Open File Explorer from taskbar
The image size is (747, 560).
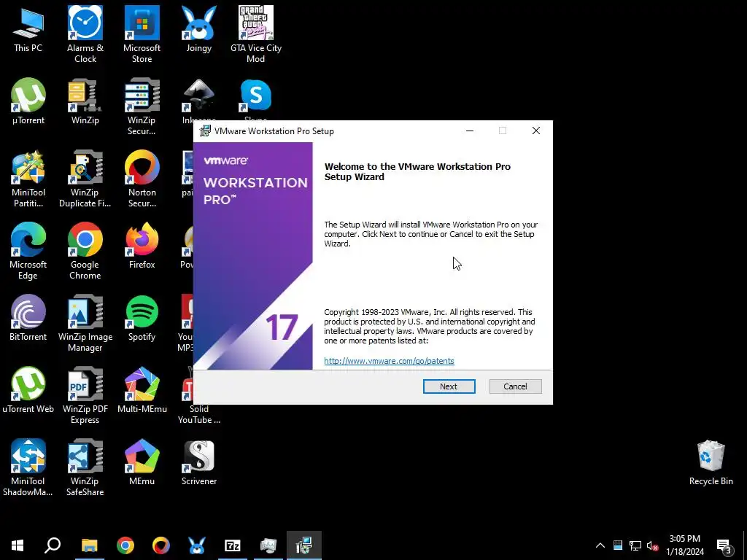click(x=90, y=545)
